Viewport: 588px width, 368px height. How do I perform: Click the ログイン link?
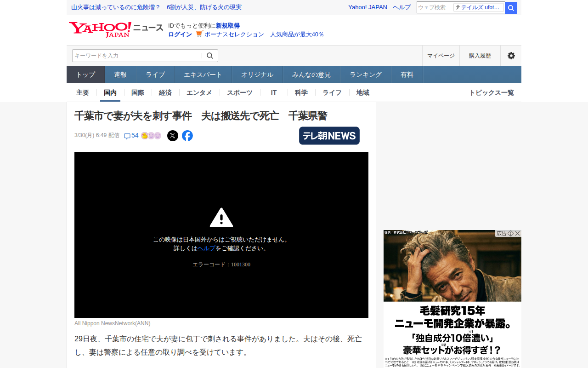coord(180,34)
